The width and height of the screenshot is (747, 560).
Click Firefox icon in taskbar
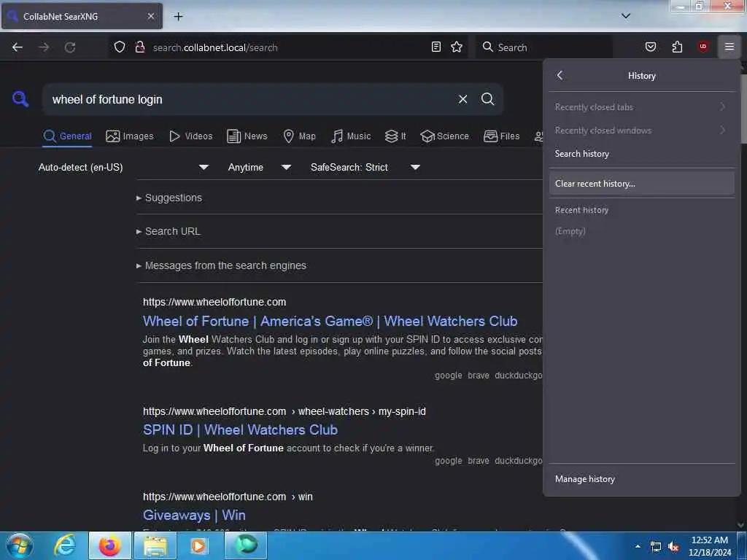[109, 545]
